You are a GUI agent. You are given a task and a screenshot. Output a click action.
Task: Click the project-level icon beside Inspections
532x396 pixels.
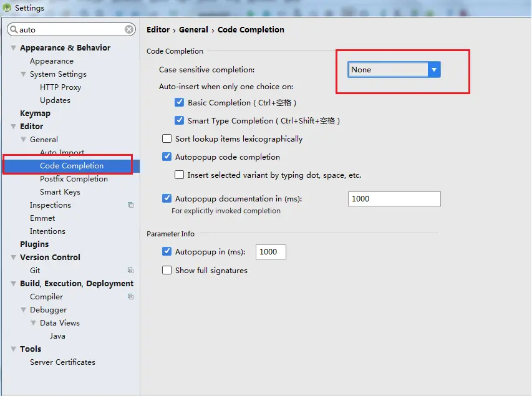(x=130, y=205)
